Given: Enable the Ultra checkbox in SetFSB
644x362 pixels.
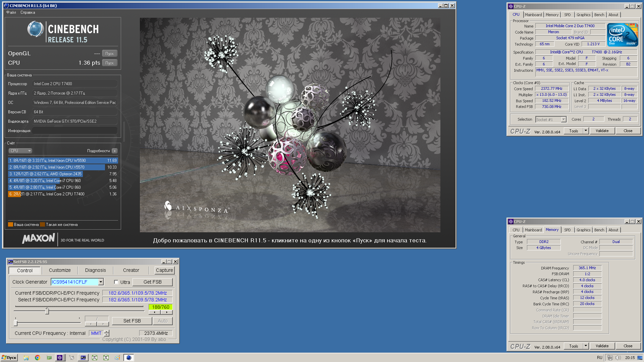Looking at the screenshot, I should [116, 282].
